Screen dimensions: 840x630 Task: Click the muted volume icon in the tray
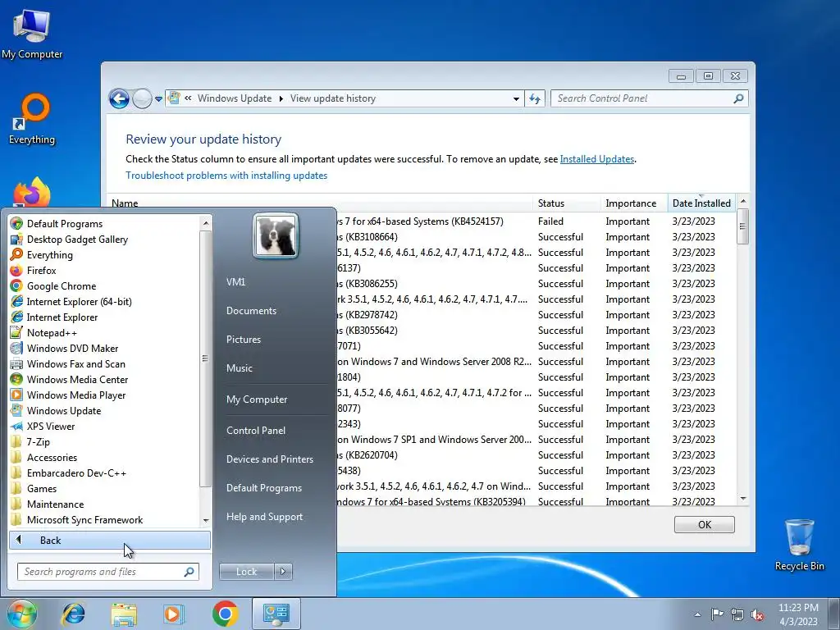757,614
